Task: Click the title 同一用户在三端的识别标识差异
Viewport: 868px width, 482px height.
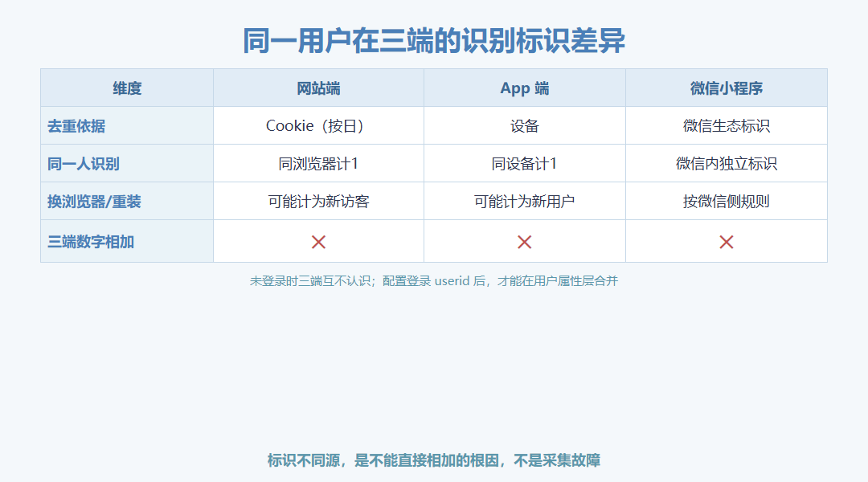Action: [x=434, y=41]
